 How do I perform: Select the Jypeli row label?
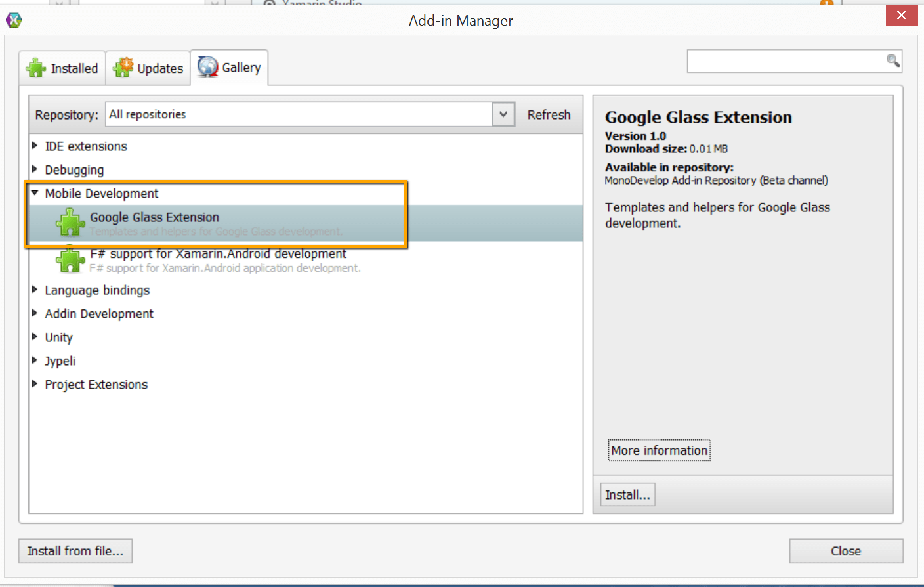pos(60,361)
